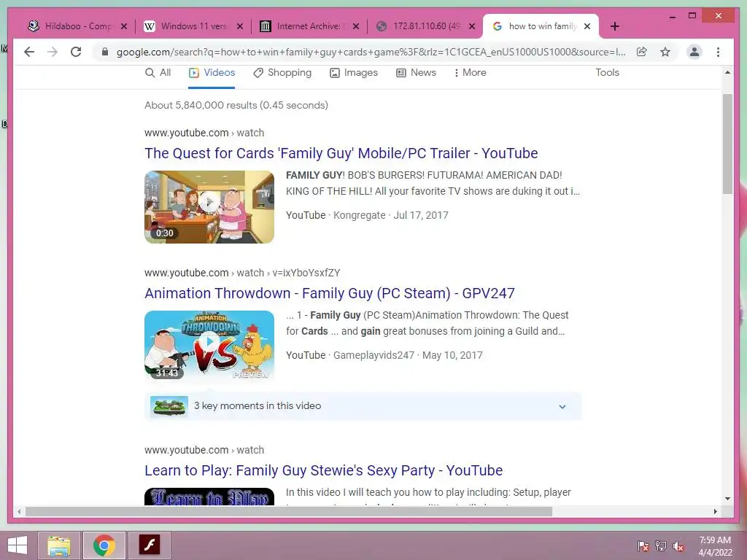Click 'YouTube · Gameplayvids247 · May 10, 2017' text
The width and height of the screenshot is (747, 560).
pos(384,355)
